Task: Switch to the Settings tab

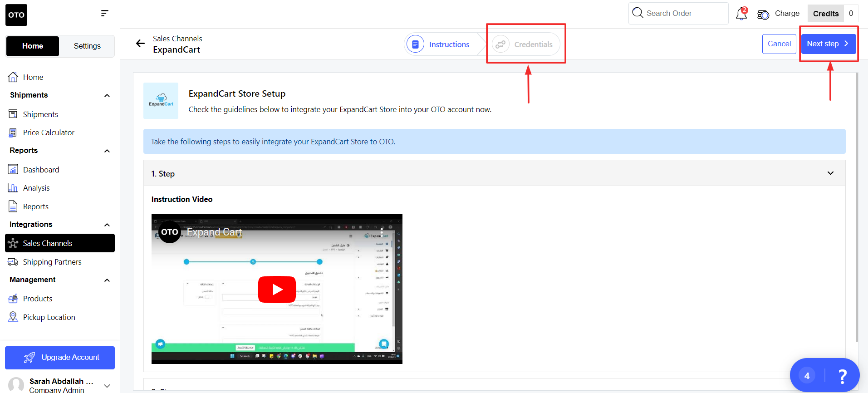Action: (87, 46)
